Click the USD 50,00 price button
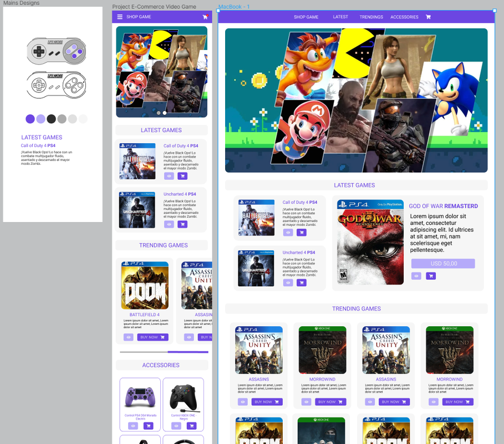 pyautogui.click(x=443, y=264)
